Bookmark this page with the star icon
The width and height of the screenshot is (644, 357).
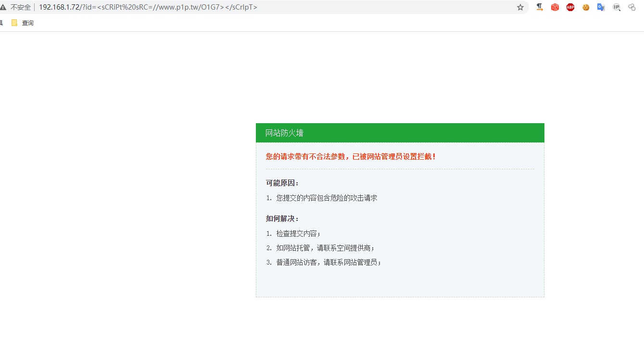pos(520,7)
